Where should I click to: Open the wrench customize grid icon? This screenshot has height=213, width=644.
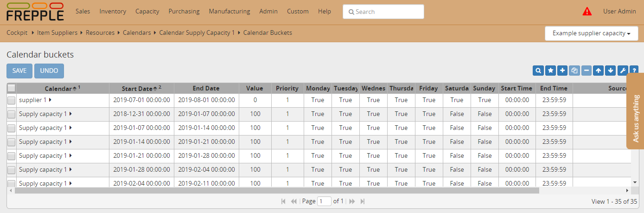(x=623, y=71)
